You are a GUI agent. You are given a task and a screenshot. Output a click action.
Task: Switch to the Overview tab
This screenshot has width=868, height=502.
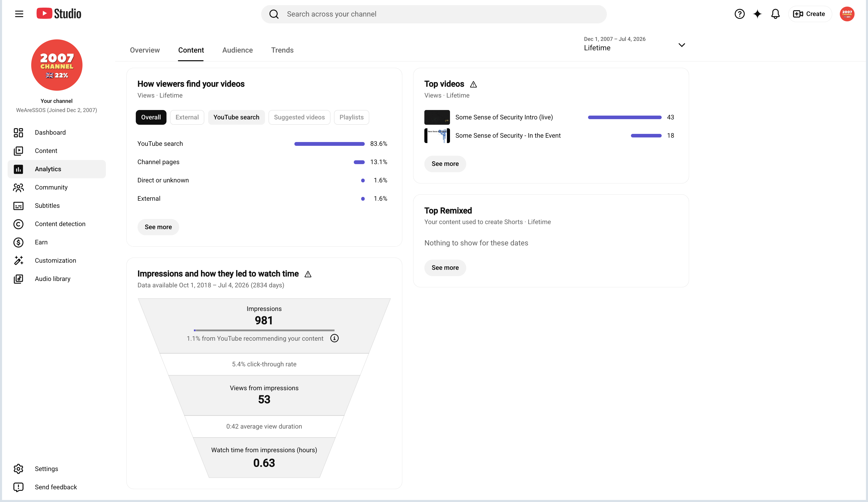tap(145, 50)
